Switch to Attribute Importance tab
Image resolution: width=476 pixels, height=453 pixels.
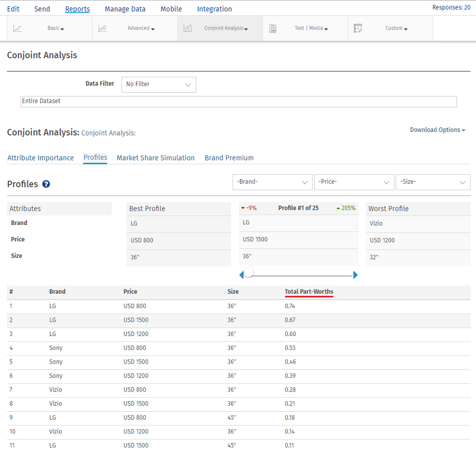point(41,158)
